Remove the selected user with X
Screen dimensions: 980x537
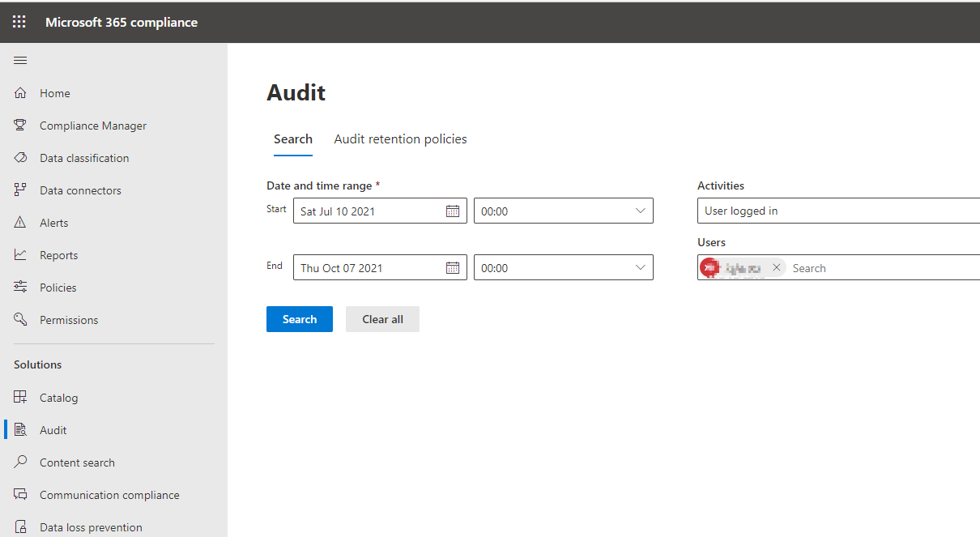click(776, 267)
